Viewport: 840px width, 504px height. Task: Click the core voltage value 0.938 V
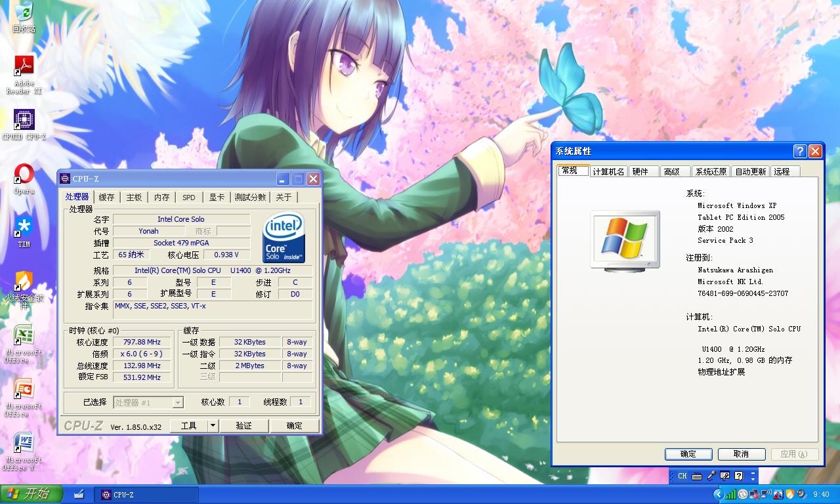226,255
